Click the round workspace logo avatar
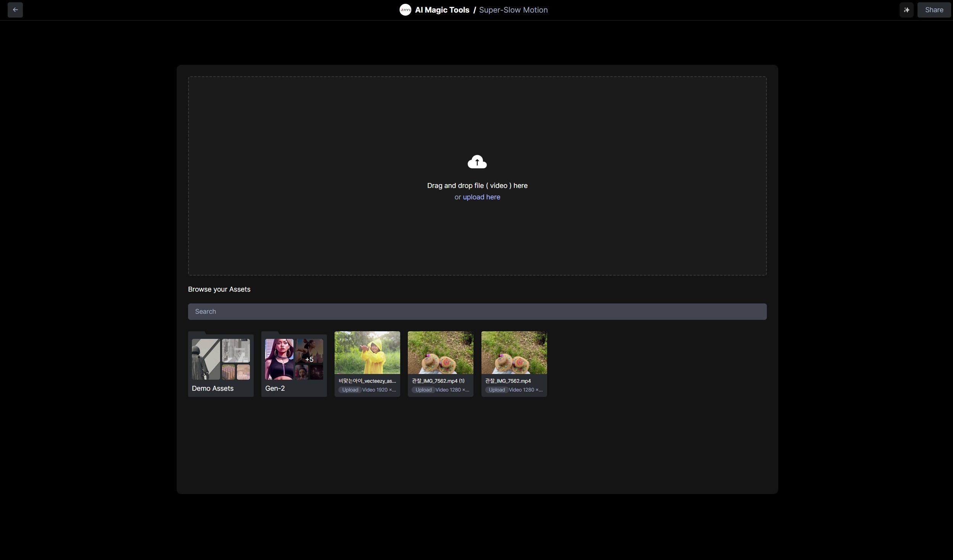 [405, 10]
